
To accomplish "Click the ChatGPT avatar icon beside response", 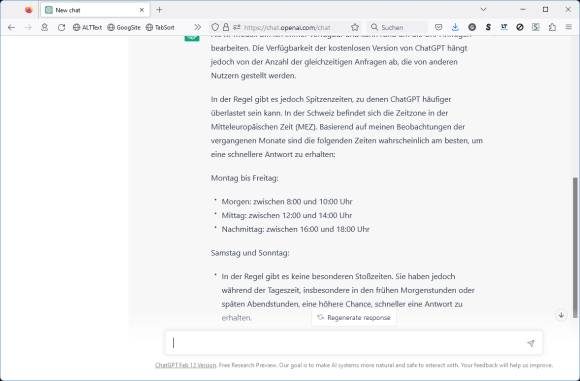I will click(192, 38).
